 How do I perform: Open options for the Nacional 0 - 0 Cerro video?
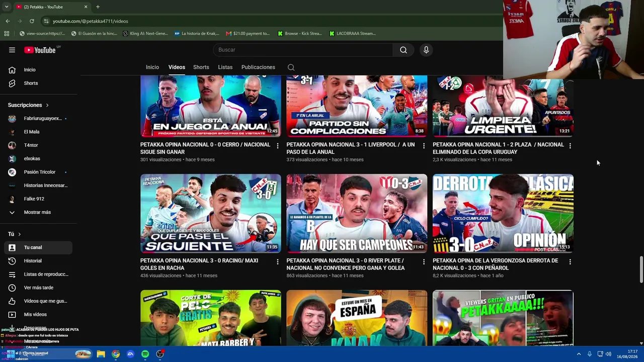[x=277, y=146]
